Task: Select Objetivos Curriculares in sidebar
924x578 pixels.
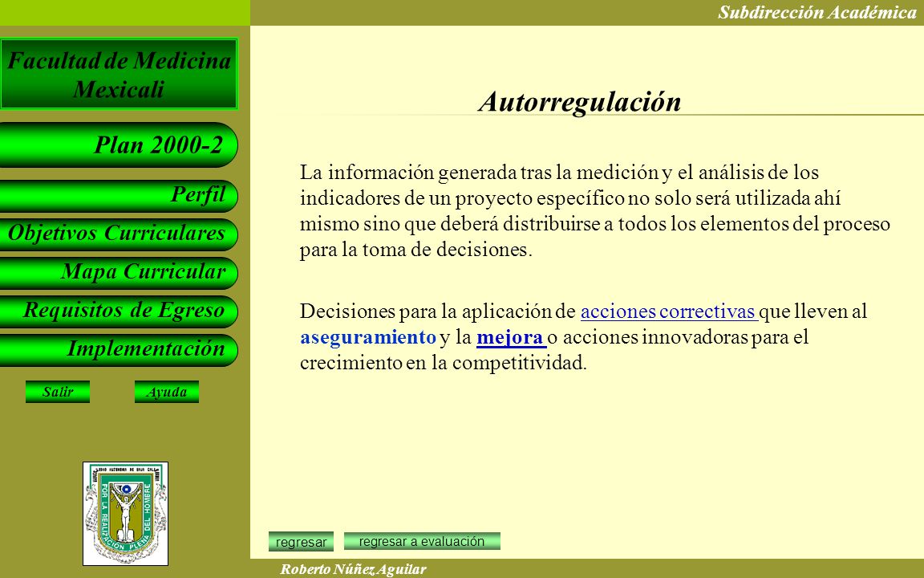Action: [x=118, y=234]
